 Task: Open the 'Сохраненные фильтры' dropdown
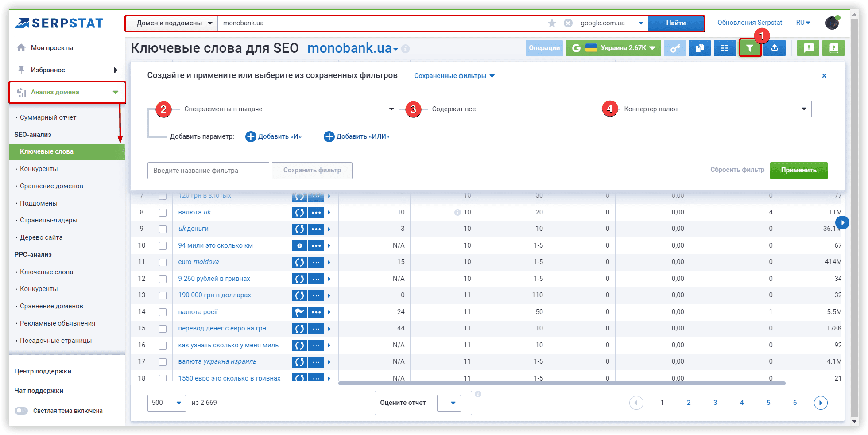coord(454,76)
